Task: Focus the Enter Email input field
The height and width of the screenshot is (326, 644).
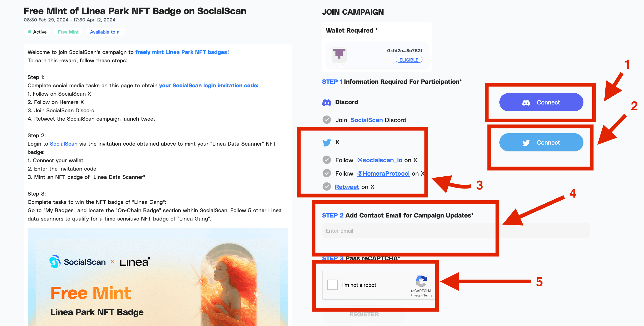Action: 456,231
